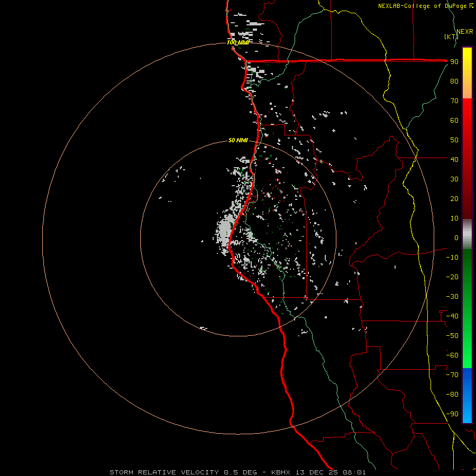Viewport: 476px width, 476px height.
Task: Click the -90 value on velocity scale
Action: pyautogui.click(x=452, y=414)
